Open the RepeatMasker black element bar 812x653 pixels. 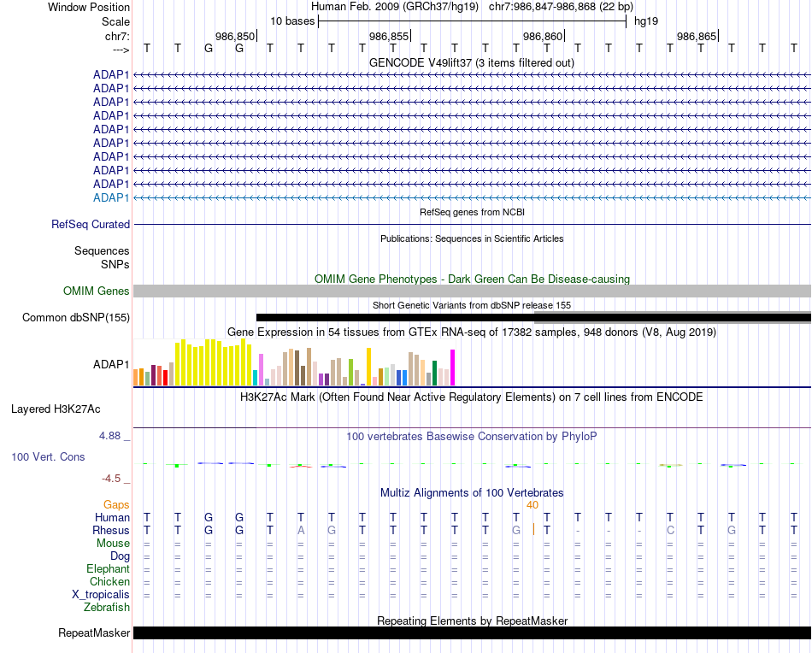[x=472, y=632]
